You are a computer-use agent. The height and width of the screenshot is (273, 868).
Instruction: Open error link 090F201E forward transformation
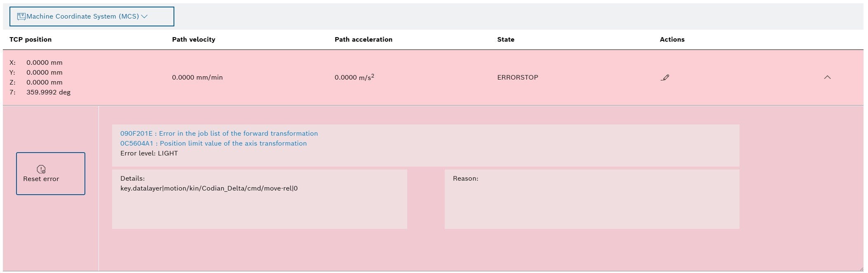(219, 134)
